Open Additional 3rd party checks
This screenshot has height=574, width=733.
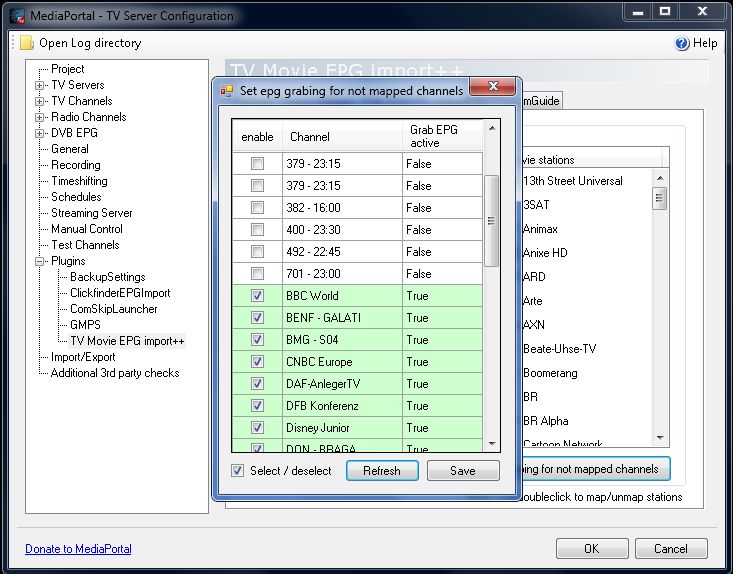coord(115,373)
